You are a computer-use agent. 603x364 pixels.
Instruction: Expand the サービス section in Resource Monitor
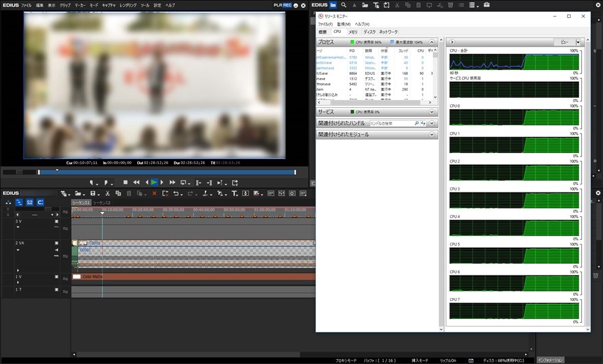(432, 112)
